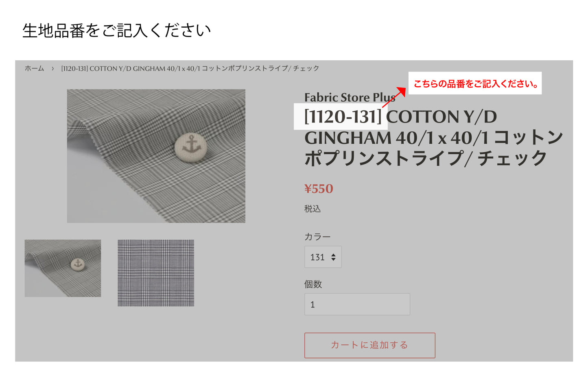Image resolution: width=588 pixels, height=392 pixels.
Task: Open the main gingham fabric photo
Action: click(156, 156)
